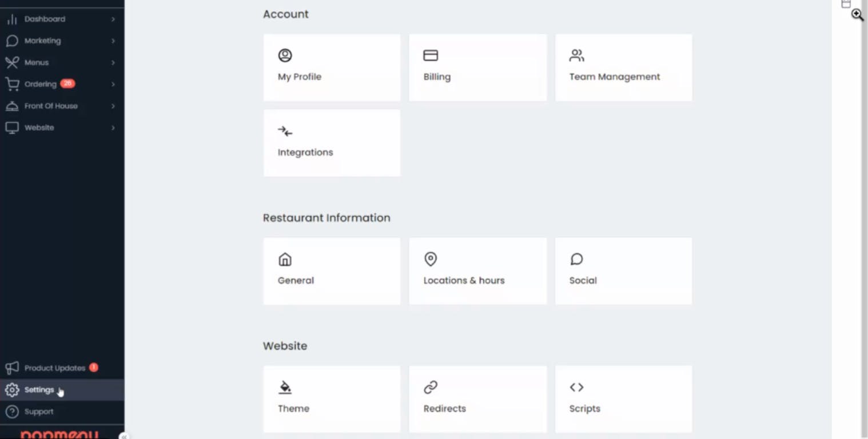Expand the Marketing submenu arrow
Viewport: 868px width, 439px height.
pos(113,41)
